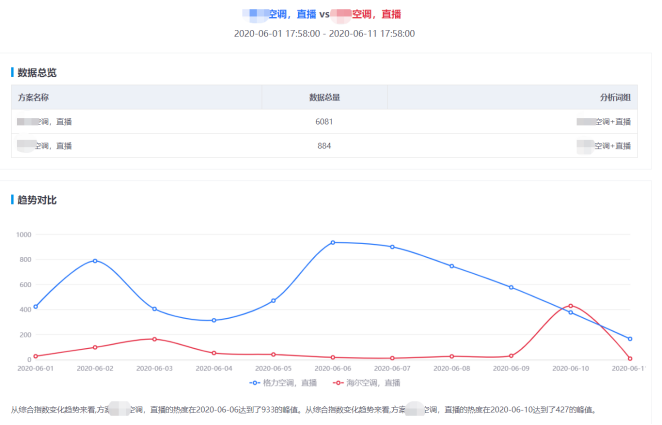This screenshot has width=662, height=425.
Task: Click the 方案名称 column header
Action: 33,97
